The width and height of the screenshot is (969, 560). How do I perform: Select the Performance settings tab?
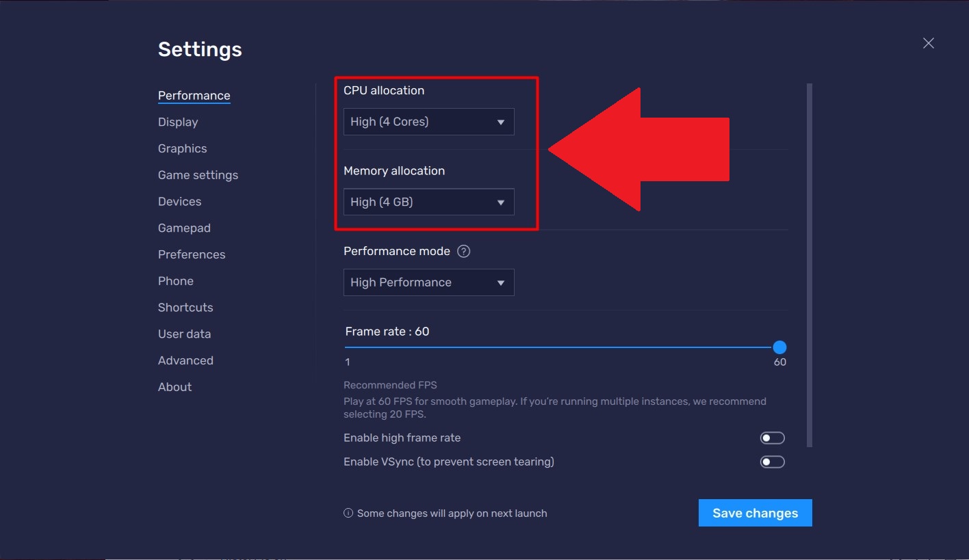click(194, 96)
